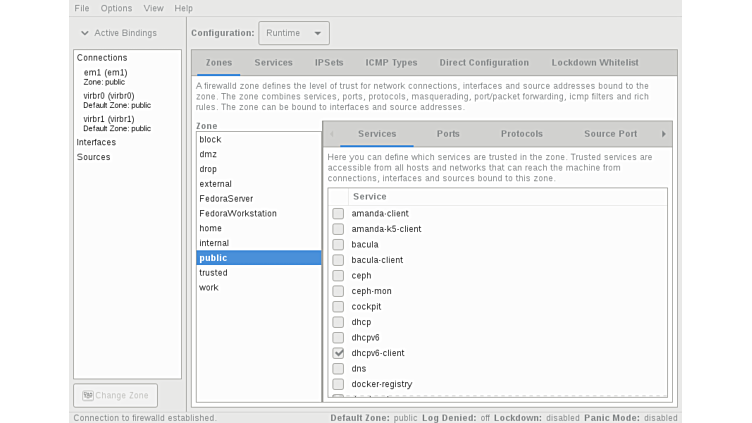Screen dimensions: 752x423
Task: Click the left tab-scroll arrow
Action: click(332, 134)
